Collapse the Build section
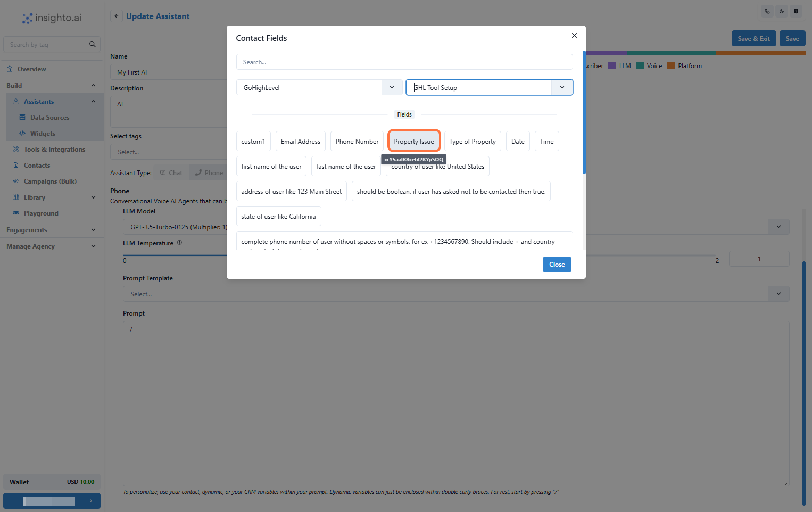 [x=93, y=86]
